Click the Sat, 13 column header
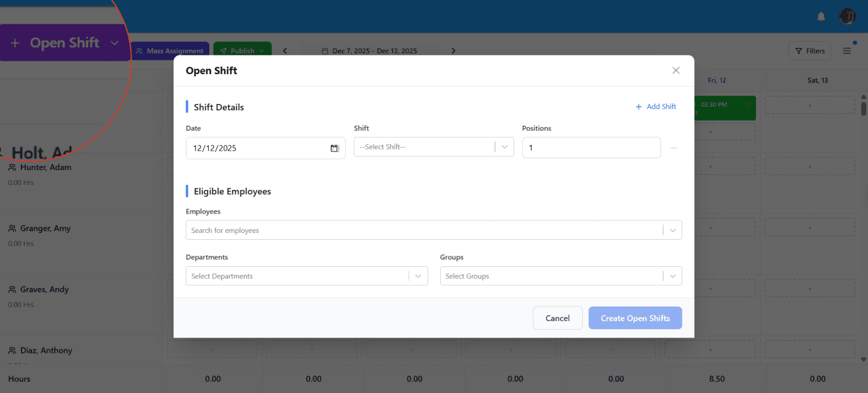Viewport: 868px width, 393px height. click(817, 80)
